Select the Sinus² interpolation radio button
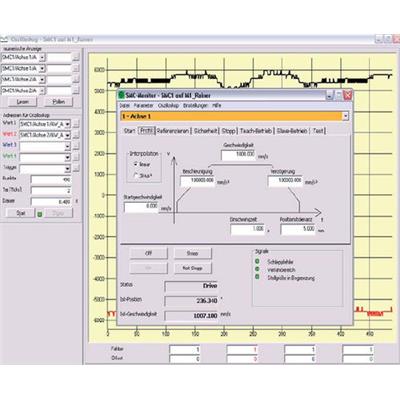 [x=136, y=175]
